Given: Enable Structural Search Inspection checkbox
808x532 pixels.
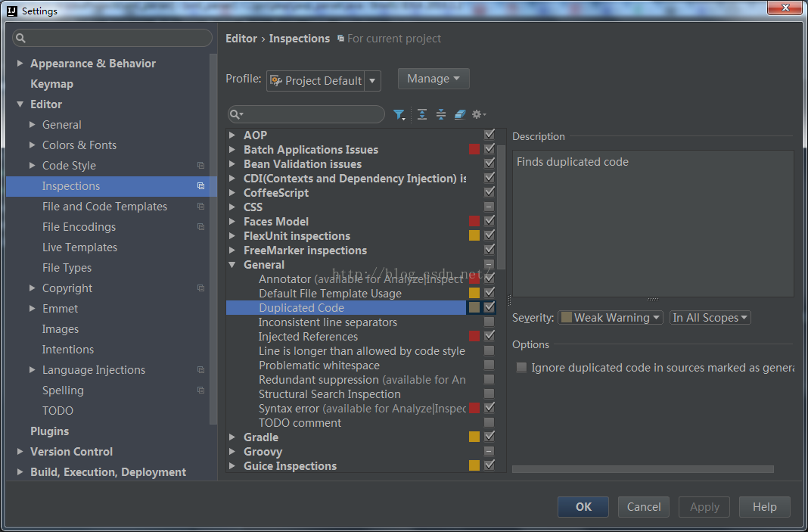Looking at the screenshot, I should point(489,394).
